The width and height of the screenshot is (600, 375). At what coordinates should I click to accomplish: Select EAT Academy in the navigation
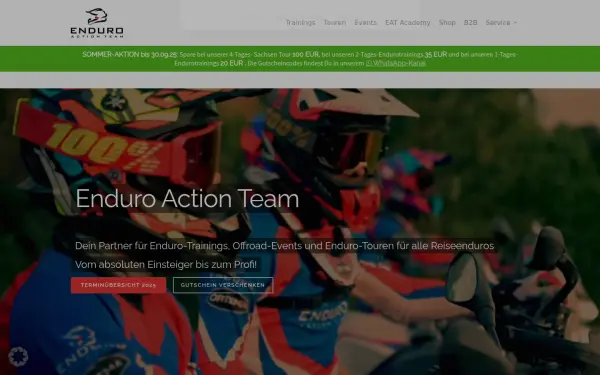[x=408, y=23]
